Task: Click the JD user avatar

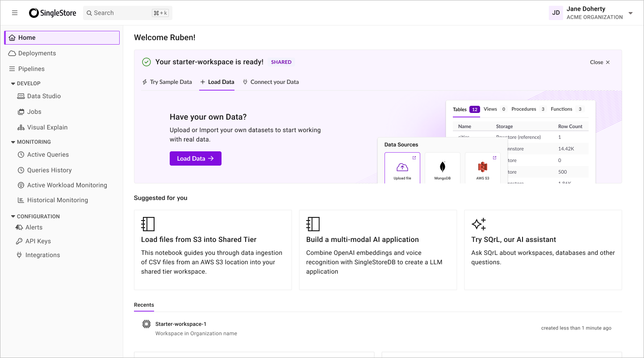Action: 556,13
